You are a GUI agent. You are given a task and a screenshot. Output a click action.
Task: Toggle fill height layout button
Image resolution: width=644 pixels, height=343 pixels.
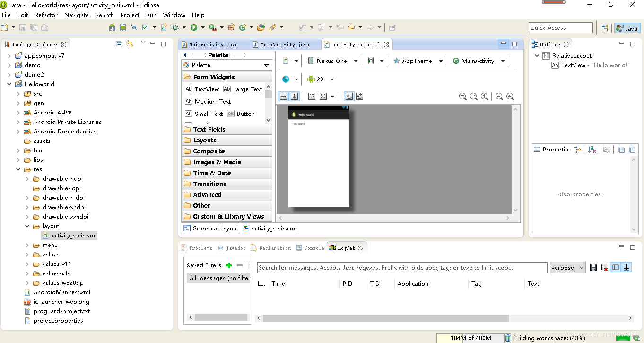click(x=294, y=96)
